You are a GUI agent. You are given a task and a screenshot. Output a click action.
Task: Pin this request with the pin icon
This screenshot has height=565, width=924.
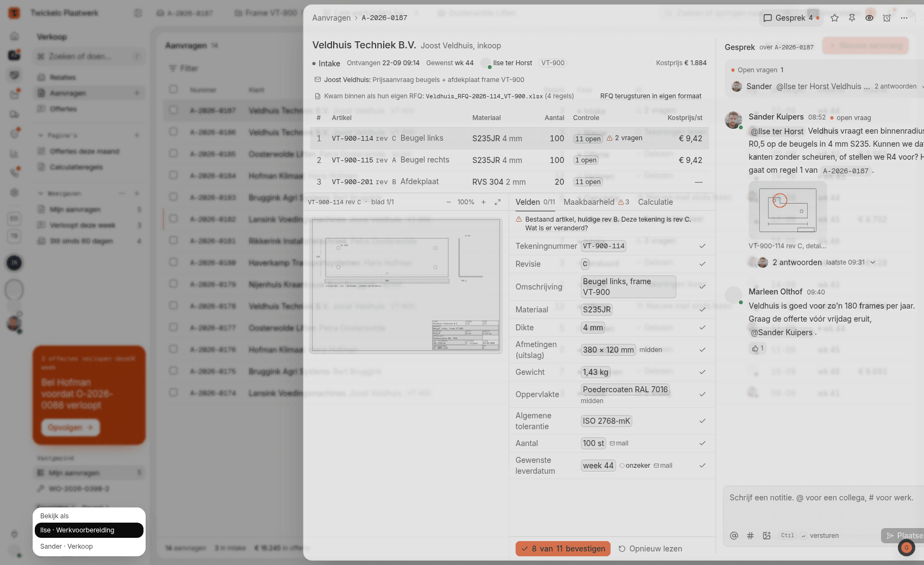click(x=852, y=18)
